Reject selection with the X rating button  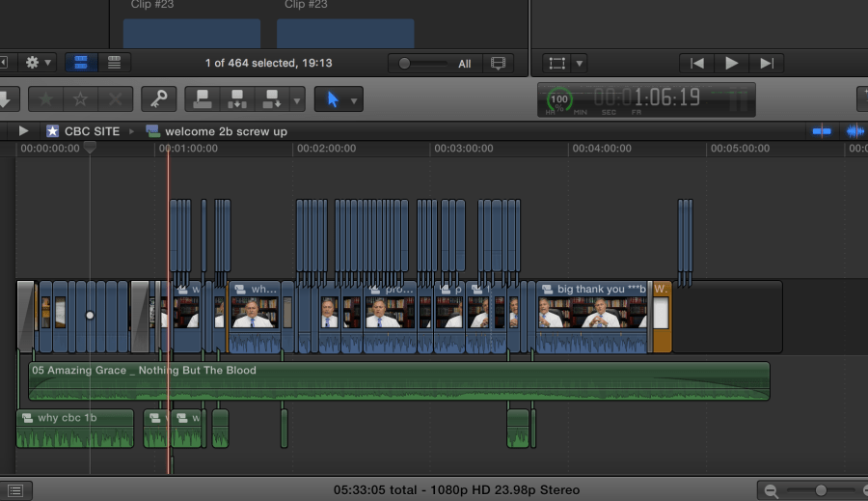coord(116,99)
